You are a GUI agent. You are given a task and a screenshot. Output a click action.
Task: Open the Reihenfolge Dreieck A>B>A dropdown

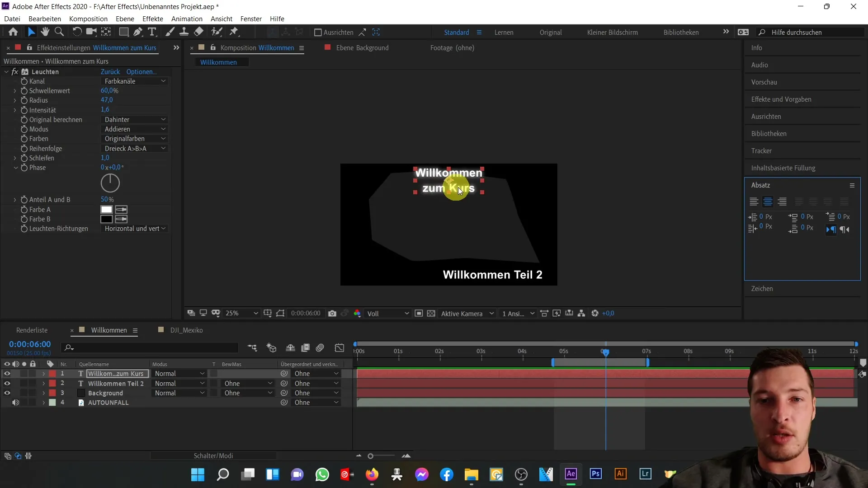pos(135,148)
